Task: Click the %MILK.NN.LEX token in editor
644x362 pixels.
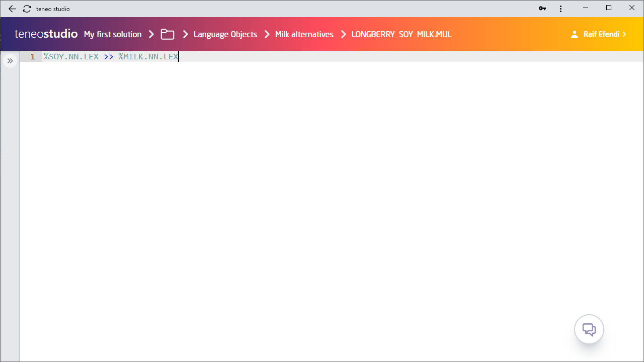Action: click(x=148, y=57)
